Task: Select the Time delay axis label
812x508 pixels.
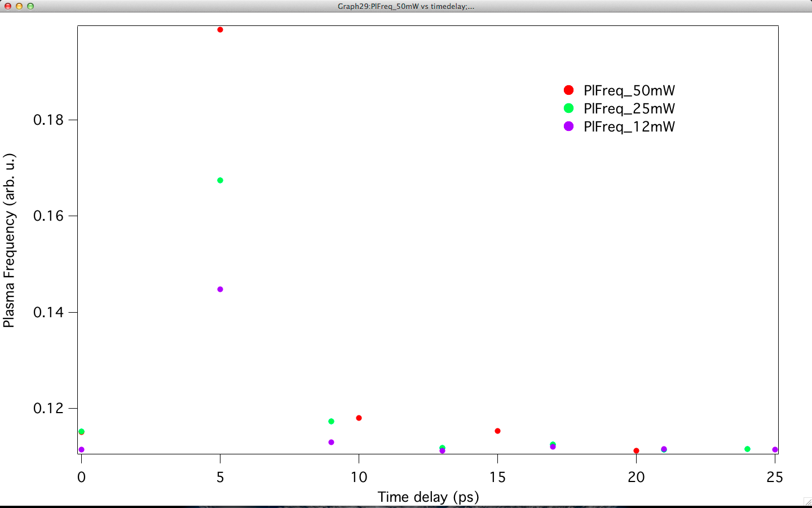Action: 428,497
